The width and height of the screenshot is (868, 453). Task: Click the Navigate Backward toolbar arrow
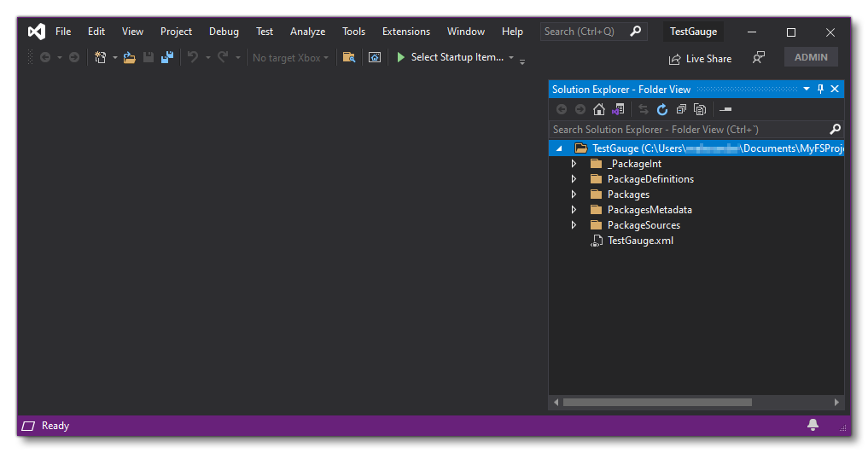coord(45,57)
